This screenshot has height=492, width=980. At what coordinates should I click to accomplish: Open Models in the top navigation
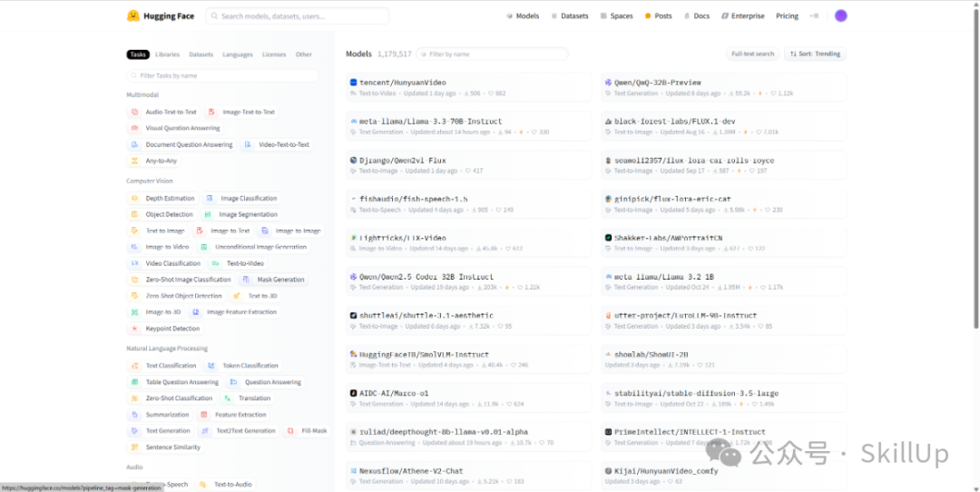[x=523, y=15]
